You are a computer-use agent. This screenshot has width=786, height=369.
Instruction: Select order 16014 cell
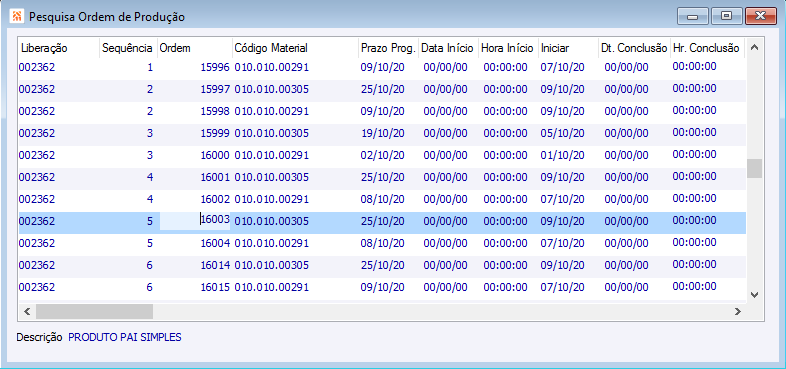(x=194, y=266)
